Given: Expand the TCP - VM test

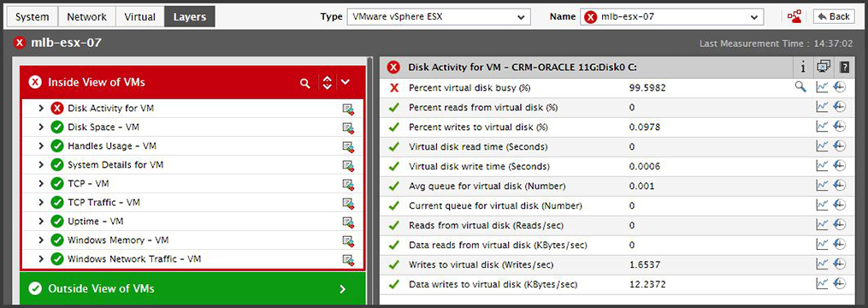Looking at the screenshot, I should click(x=41, y=184).
